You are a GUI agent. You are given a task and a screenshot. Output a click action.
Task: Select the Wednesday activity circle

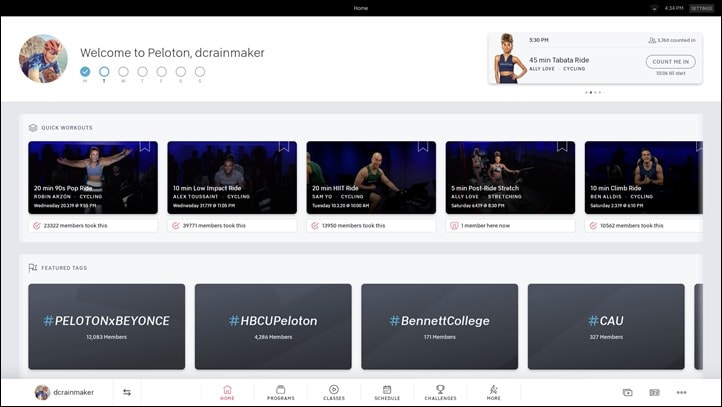(123, 71)
